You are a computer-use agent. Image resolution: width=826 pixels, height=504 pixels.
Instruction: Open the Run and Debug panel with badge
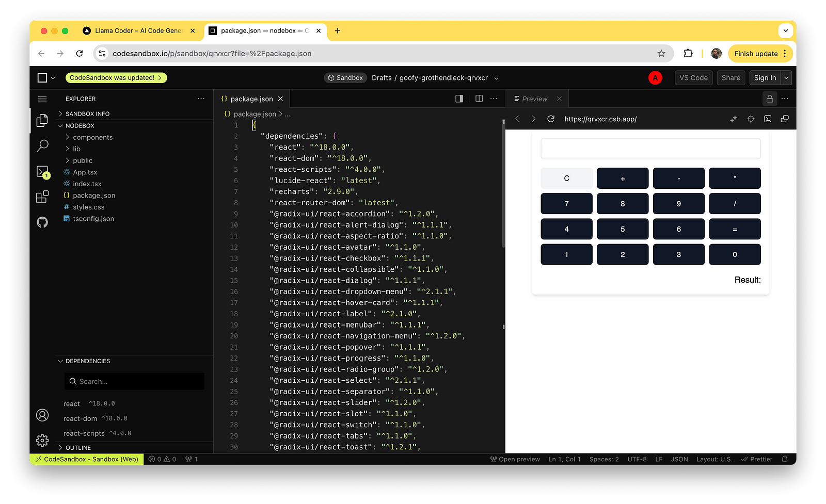tap(42, 171)
